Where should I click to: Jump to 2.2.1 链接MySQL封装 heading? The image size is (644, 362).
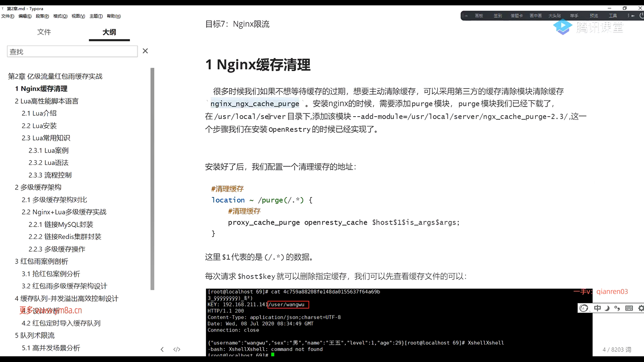click(x=61, y=224)
